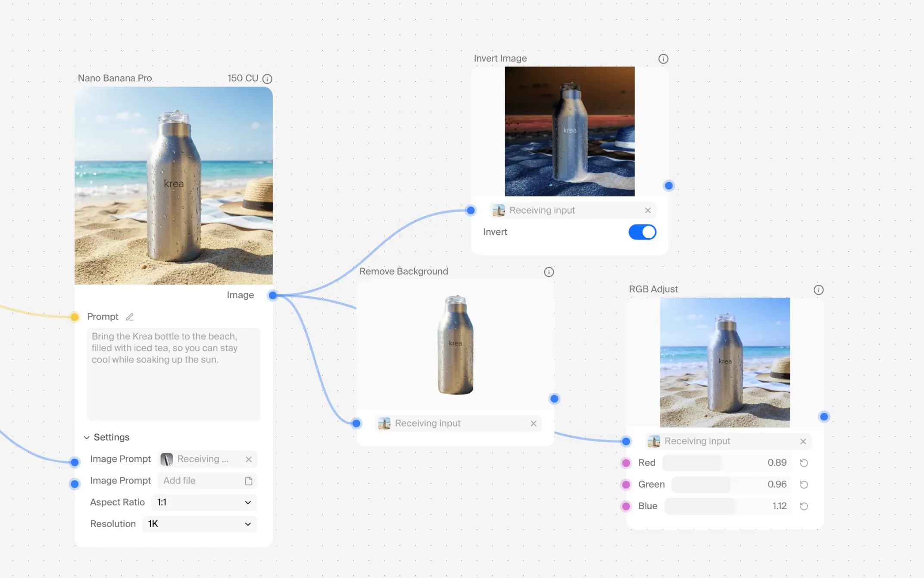Click the pencil icon beside Prompt

pyautogui.click(x=129, y=317)
